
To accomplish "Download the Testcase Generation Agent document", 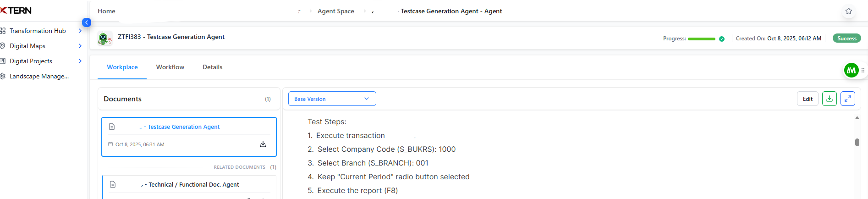I will click(263, 144).
